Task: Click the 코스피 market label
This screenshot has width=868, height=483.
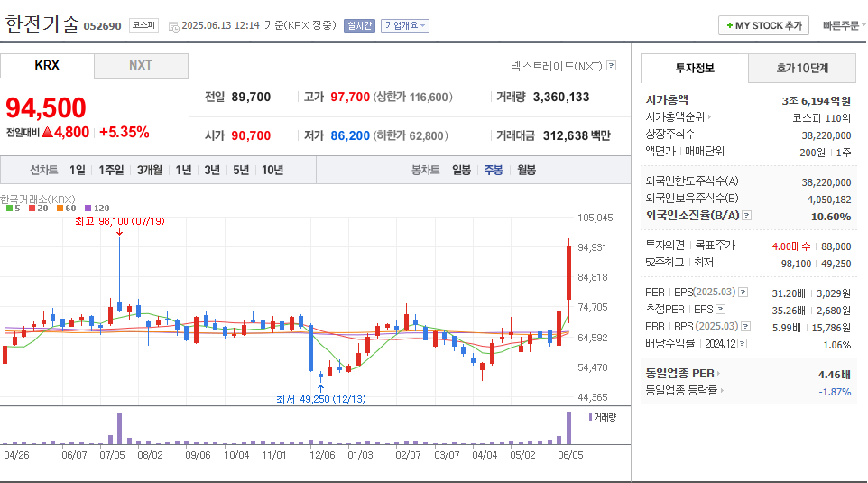Action: click(144, 25)
